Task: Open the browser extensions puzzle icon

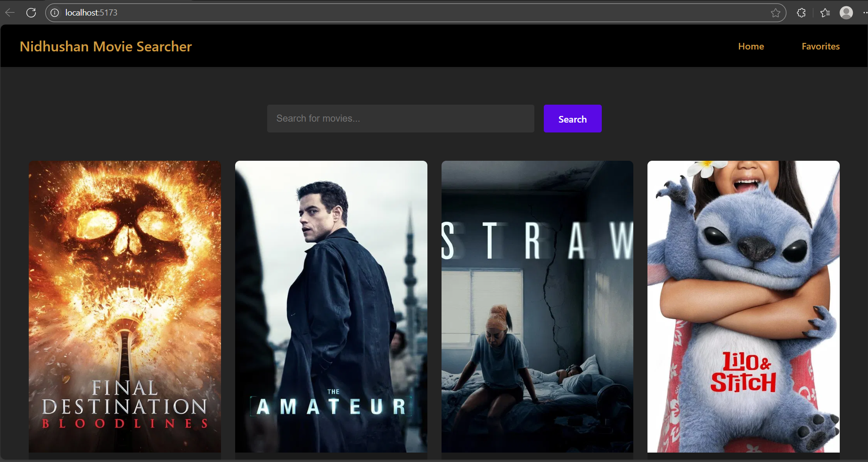Action: (x=801, y=13)
